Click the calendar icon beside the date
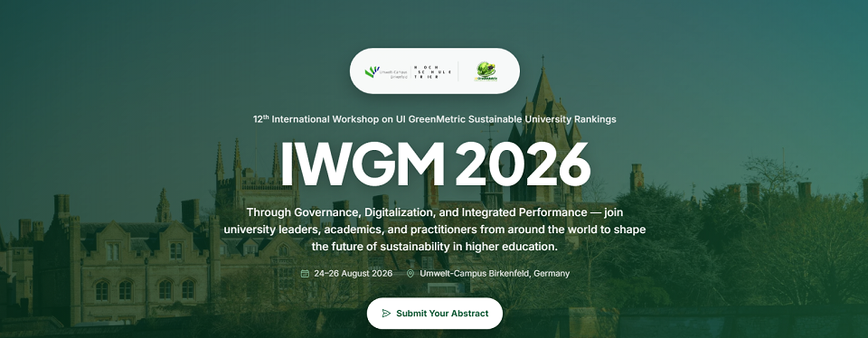 305,273
